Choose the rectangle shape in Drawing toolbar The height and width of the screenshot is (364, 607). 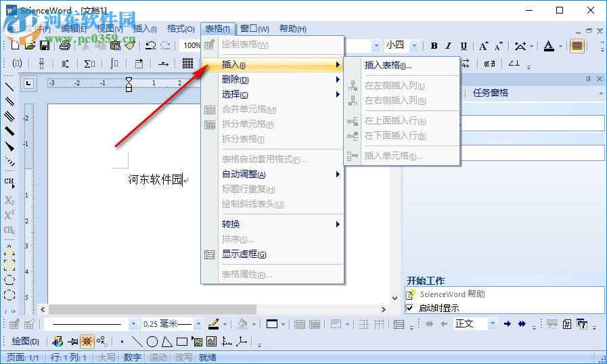pyautogui.click(x=181, y=342)
